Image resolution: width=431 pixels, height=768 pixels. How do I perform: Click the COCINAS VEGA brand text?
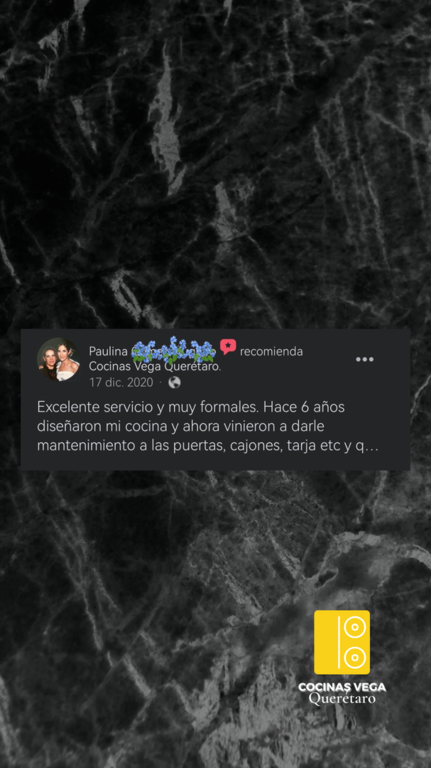(x=342, y=687)
